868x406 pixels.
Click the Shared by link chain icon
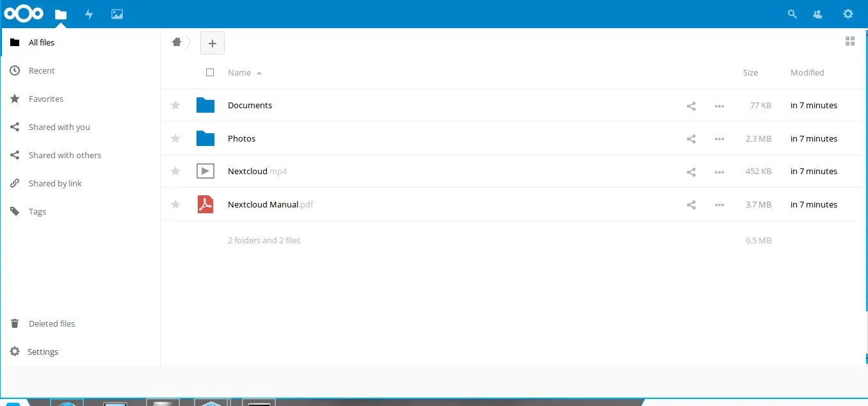(x=15, y=183)
